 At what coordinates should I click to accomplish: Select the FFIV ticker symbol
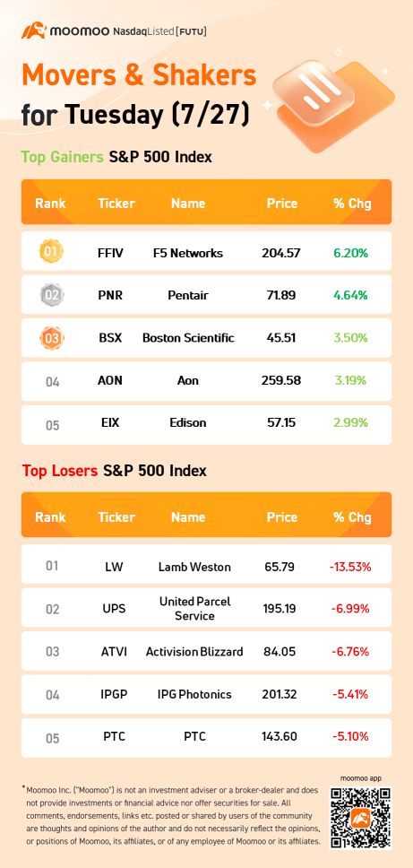[110, 253]
